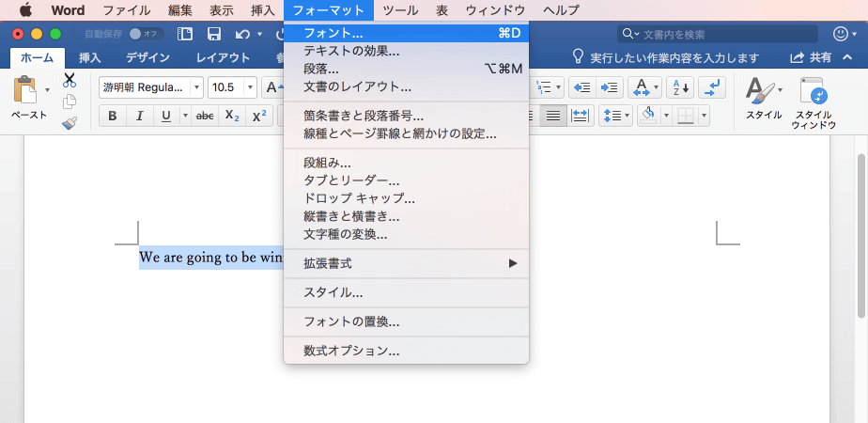This screenshot has width=868, height=423.
Task: Select the format painter brush icon
Action: point(70,123)
